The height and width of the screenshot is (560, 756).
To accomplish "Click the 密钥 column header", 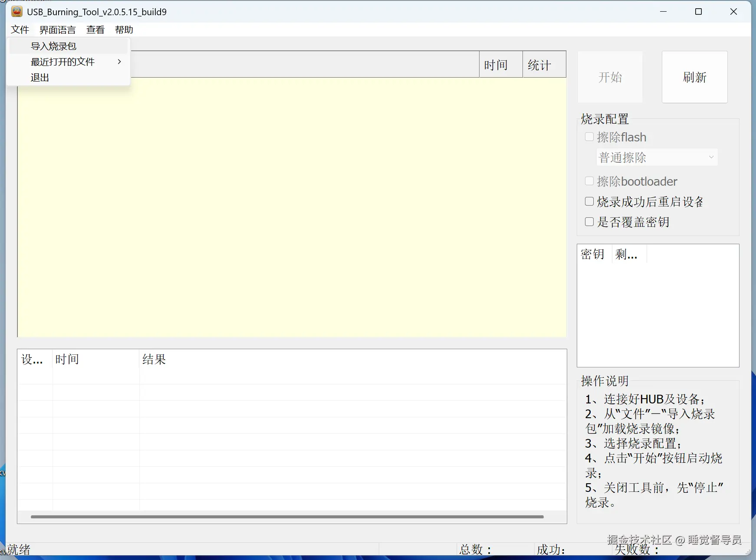I will point(594,254).
